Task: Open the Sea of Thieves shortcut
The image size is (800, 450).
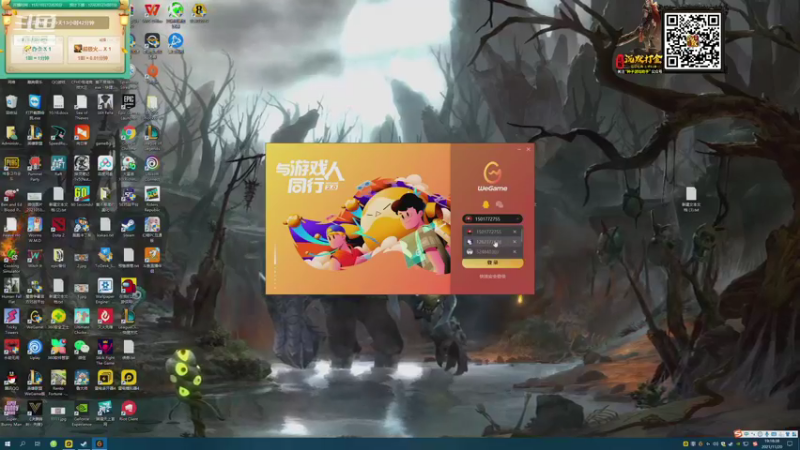Action: [x=82, y=106]
